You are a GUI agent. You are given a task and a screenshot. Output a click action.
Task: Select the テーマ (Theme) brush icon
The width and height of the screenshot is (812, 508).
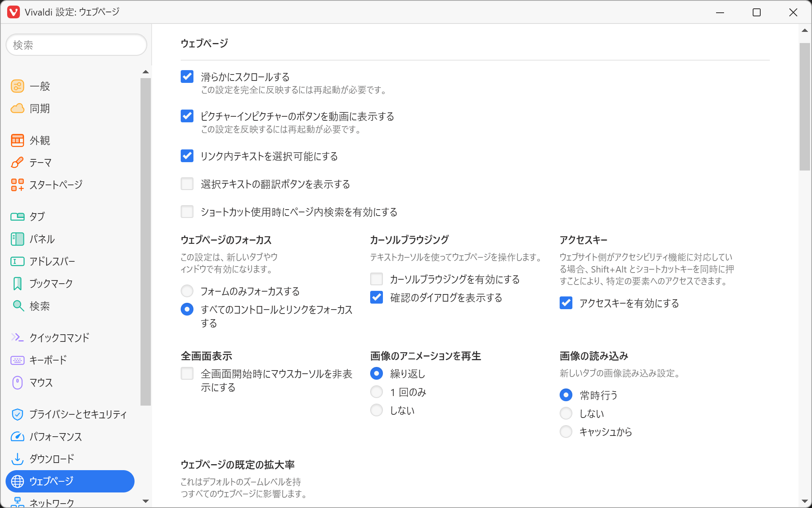(17, 163)
